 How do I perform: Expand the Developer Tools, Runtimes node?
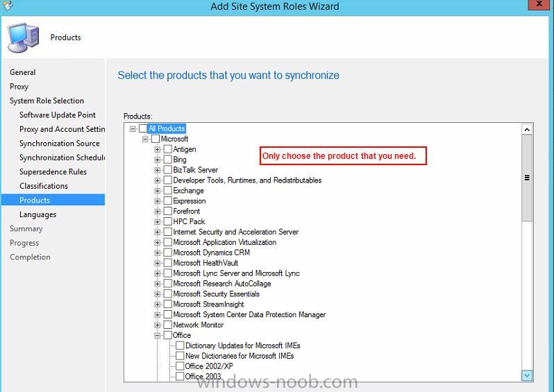point(158,180)
